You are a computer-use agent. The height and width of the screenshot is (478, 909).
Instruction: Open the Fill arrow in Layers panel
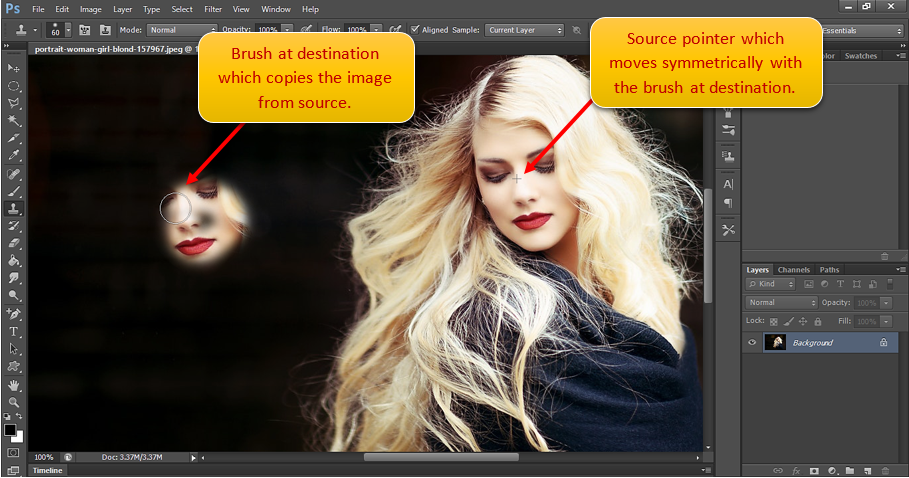click(x=886, y=322)
